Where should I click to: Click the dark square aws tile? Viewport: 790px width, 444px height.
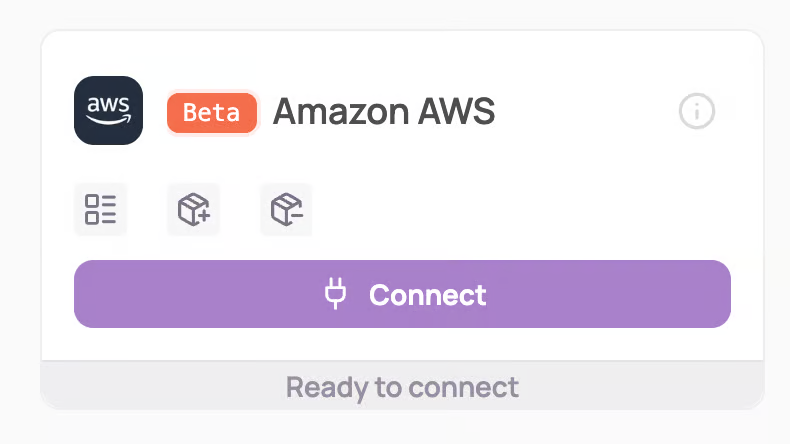pos(108,111)
